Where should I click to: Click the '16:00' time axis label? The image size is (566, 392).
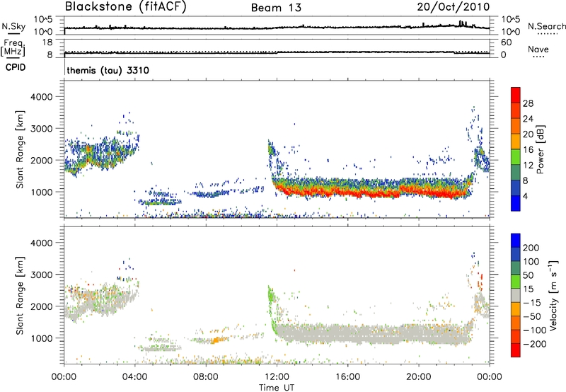click(x=347, y=376)
